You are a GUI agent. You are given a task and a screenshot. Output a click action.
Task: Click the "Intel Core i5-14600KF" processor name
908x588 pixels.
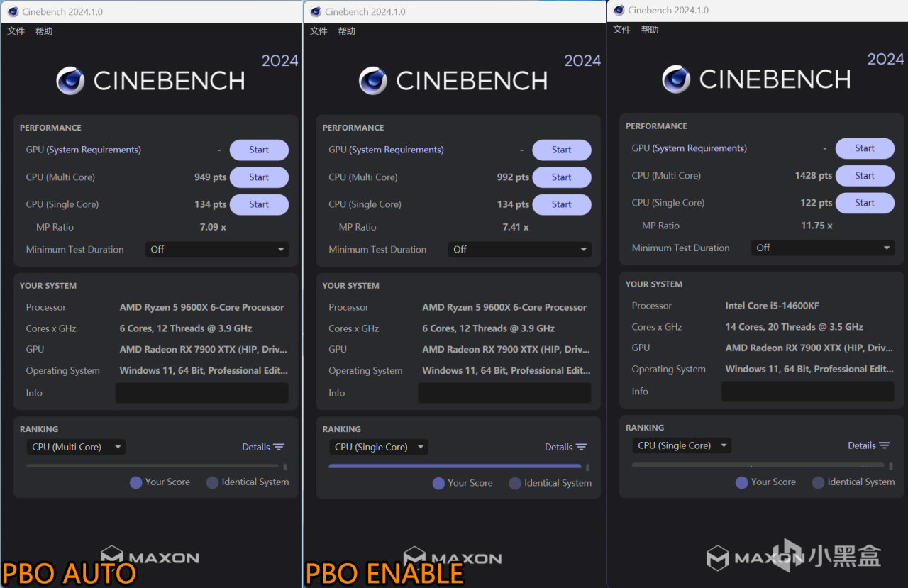(x=772, y=306)
